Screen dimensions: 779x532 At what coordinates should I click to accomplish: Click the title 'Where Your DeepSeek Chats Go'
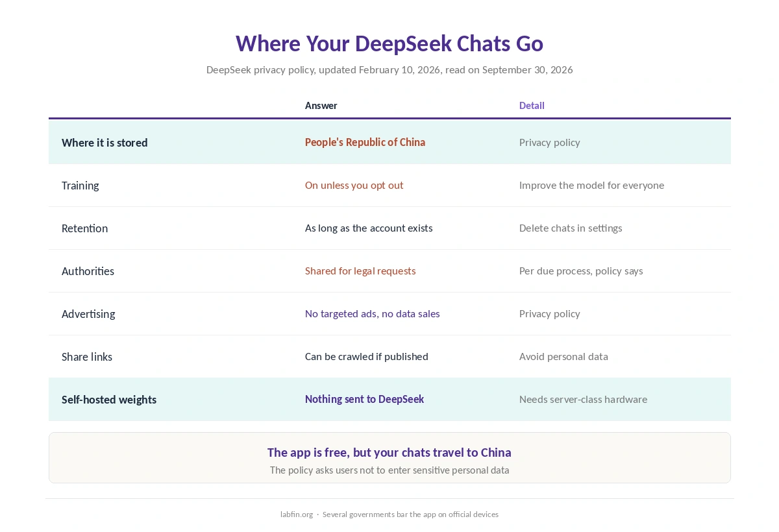click(389, 43)
